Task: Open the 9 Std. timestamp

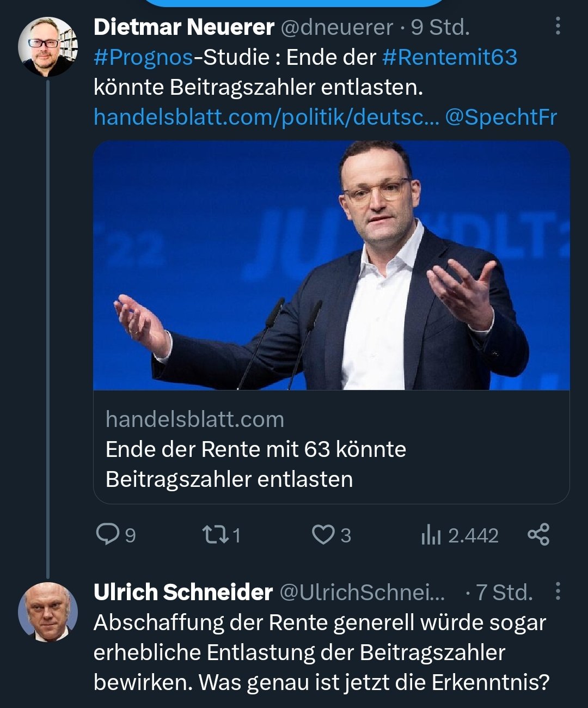Action: (x=440, y=27)
